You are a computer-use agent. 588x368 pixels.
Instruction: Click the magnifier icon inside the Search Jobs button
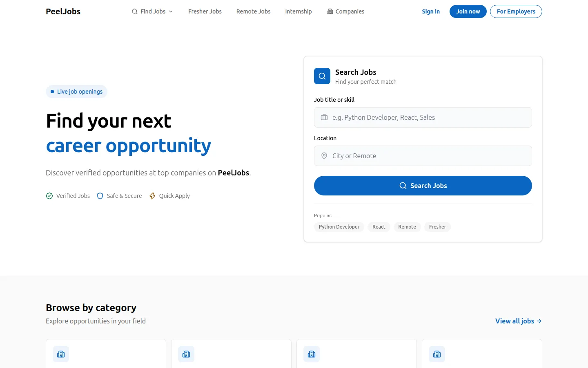[x=403, y=186]
